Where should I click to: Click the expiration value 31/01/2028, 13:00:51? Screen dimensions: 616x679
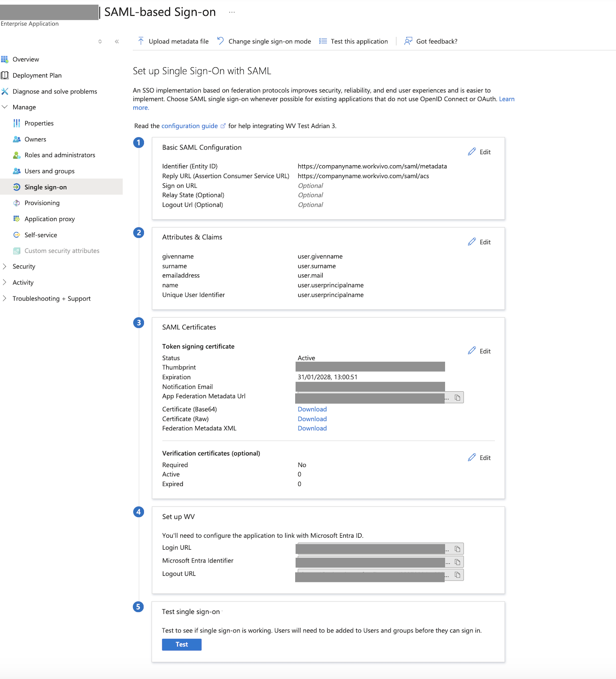[327, 377]
